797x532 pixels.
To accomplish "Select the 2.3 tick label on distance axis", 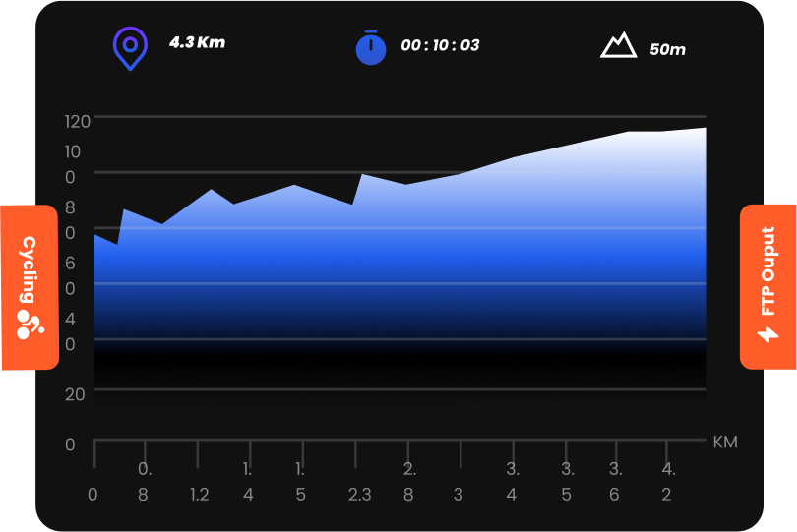I will point(359,494).
